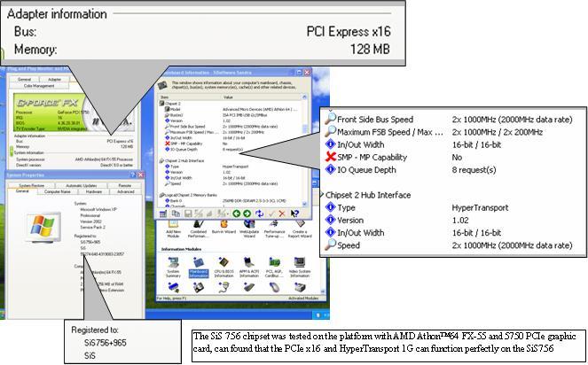Image resolution: width=588 pixels, height=365 pixels.
Task: Click the scroll-down arrow in Sandra modules pane
Action: (322, 291)
